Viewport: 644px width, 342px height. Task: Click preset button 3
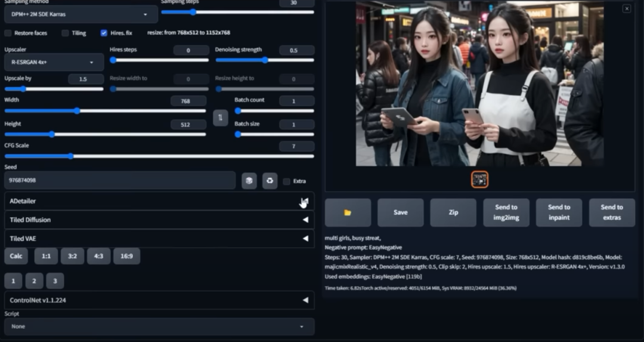click(55, 281)
